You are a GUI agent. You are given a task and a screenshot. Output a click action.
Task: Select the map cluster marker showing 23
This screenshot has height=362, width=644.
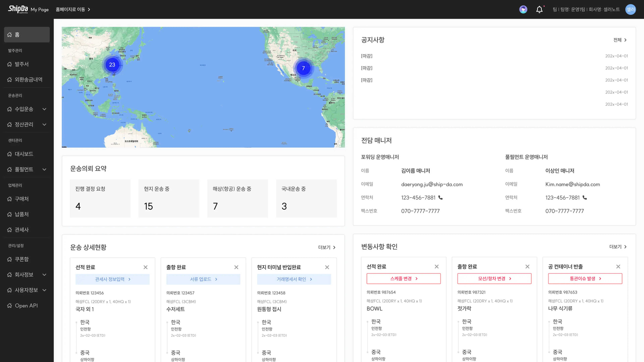click(112, 65)
